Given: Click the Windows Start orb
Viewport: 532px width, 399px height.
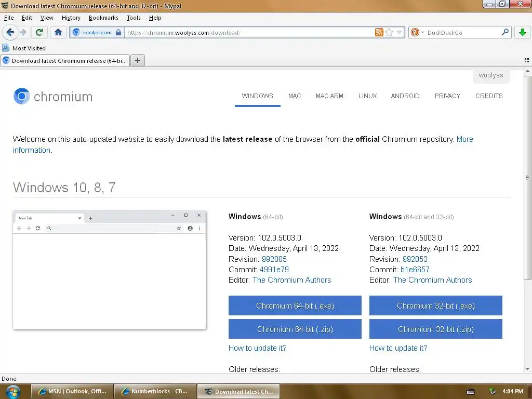Looking at the screenshot, I should pos(13,392).
